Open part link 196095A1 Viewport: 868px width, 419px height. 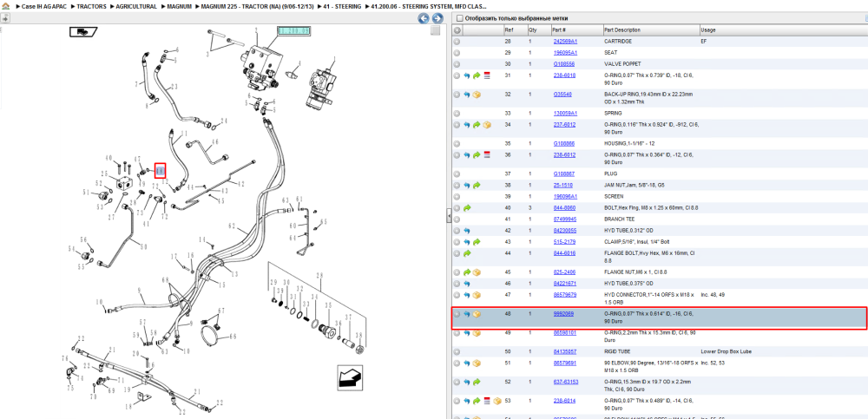pyautogui.click(x=565, y=53)
